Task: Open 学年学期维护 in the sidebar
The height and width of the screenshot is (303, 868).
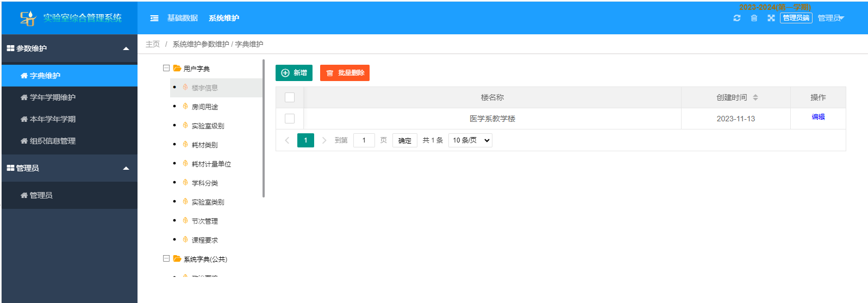Action: coord(52,97)
